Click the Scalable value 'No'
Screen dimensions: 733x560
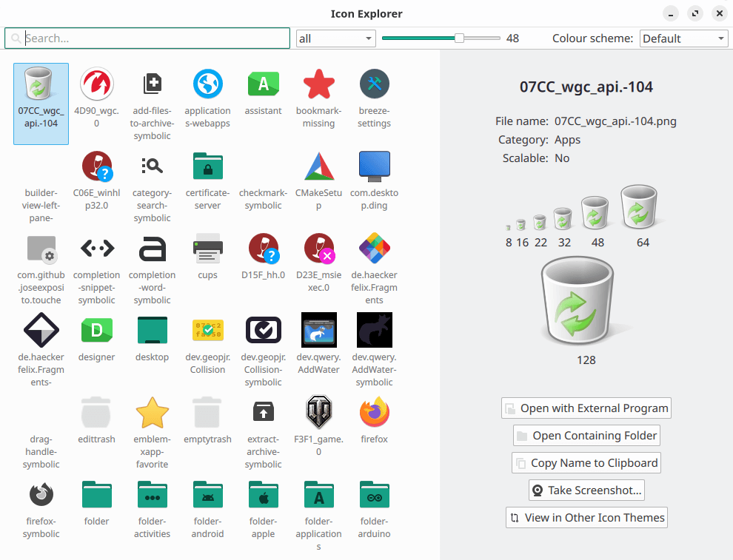(562, 158)
